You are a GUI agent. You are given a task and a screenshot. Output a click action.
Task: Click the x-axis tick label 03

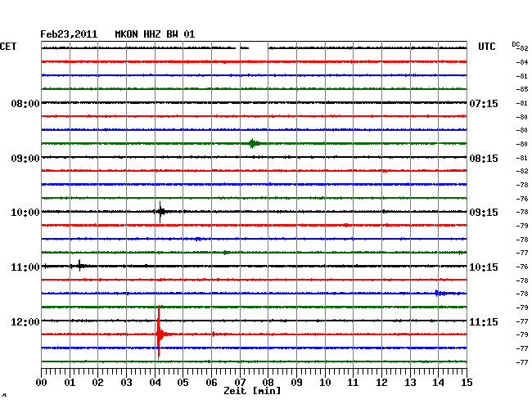[x=126, y=382]
